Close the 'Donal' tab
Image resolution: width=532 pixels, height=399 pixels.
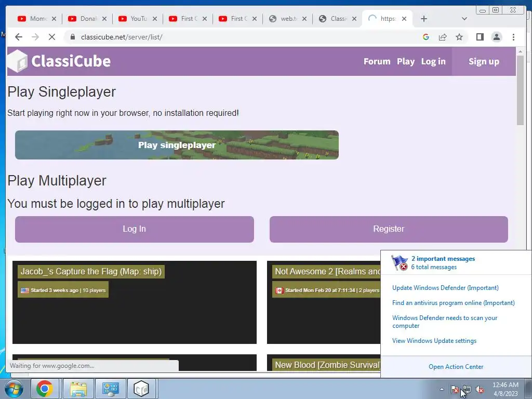[104, 19]
